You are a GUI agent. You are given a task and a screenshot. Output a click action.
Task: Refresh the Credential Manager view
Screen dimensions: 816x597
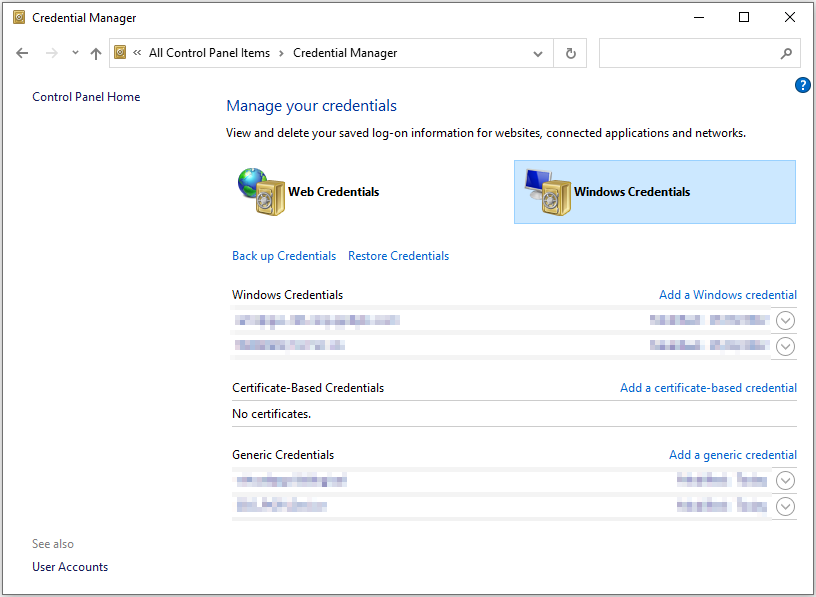point(569,53)
